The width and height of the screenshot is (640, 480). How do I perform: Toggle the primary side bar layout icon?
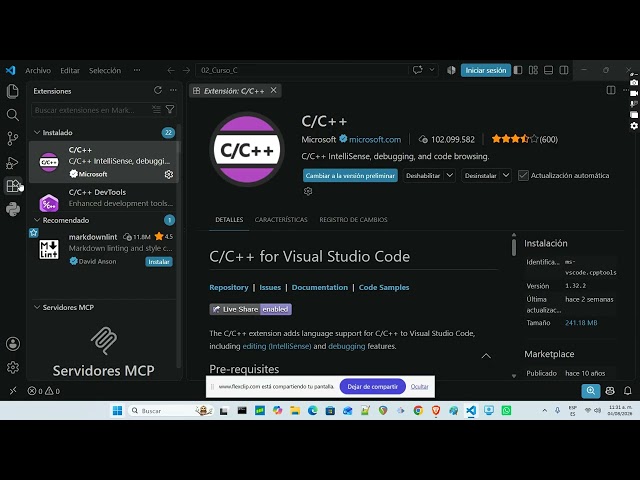pos(518,70)
